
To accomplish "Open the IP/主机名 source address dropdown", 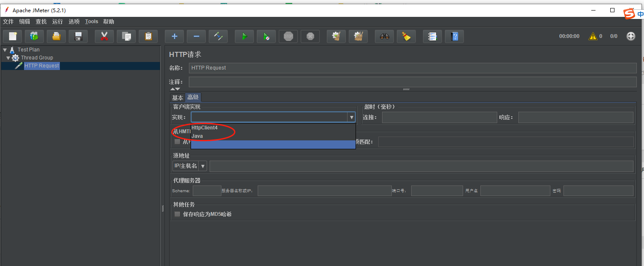I will 203,166.
